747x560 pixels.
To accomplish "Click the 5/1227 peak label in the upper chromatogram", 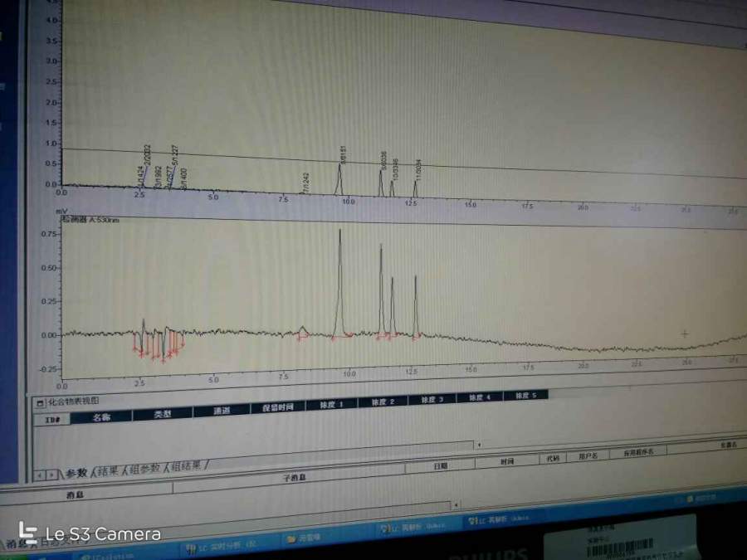I will (175, 156).
